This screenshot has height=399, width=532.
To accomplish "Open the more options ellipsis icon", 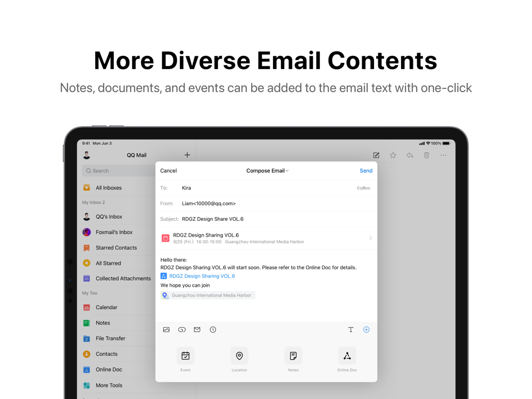I will click(444, 155).
